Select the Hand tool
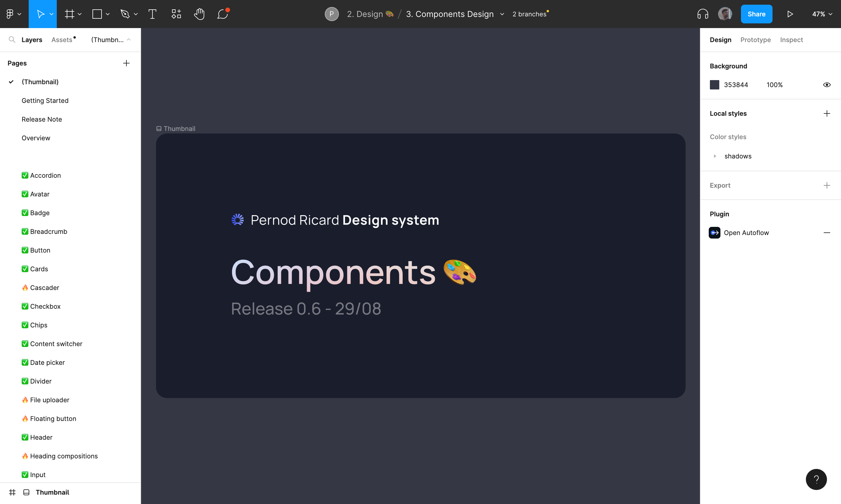Image resolution: width=841 pixels, height=504 pixels. (199, 14)
